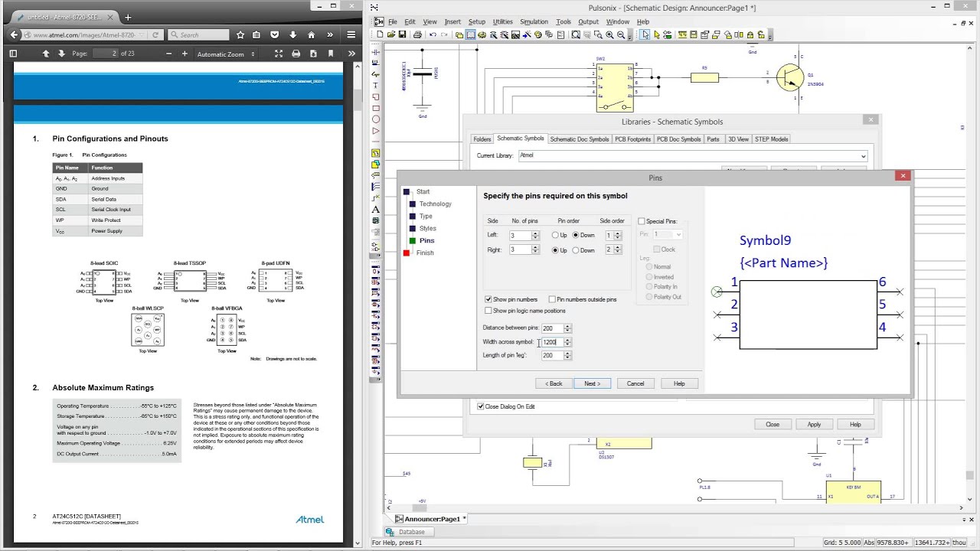Click the Save icon in Pulsonix toolbar
980x551 pixels.
click(402, 34)
